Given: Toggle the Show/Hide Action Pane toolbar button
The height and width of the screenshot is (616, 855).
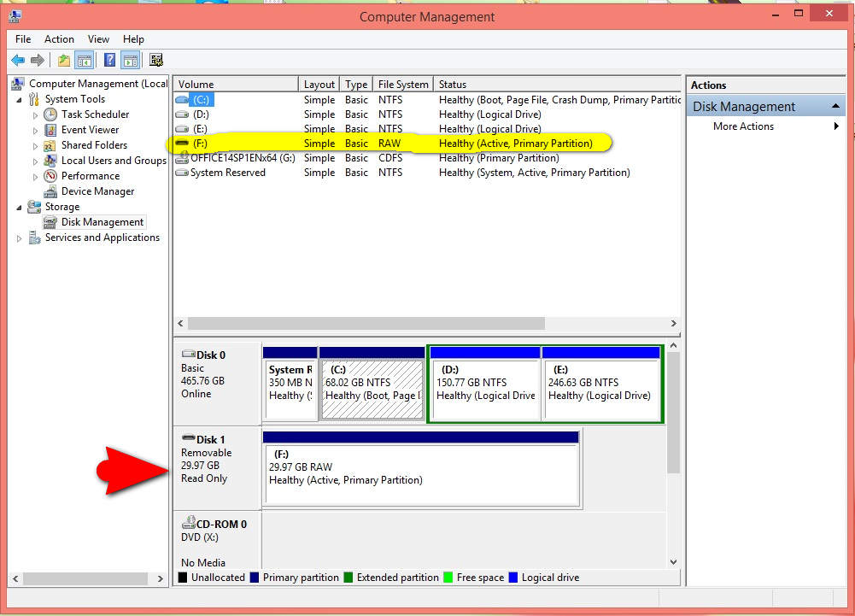Looking at the screenshot, I should point(130,60).
